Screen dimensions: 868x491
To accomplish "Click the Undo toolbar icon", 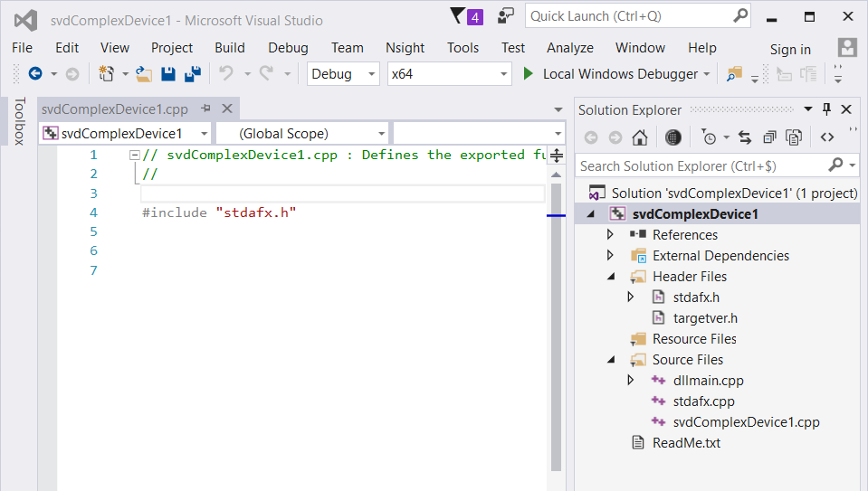I will [x=226, y=73].
